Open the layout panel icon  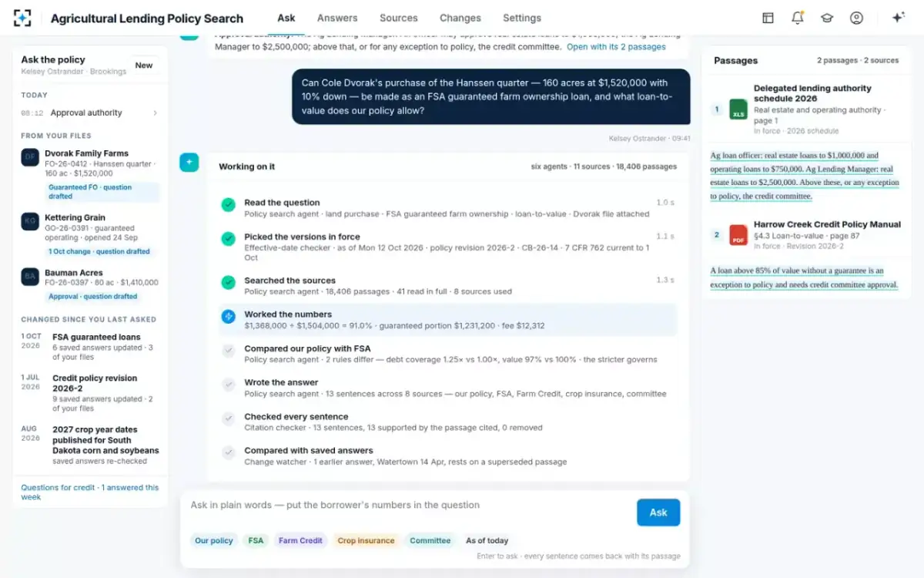[768, 18]
